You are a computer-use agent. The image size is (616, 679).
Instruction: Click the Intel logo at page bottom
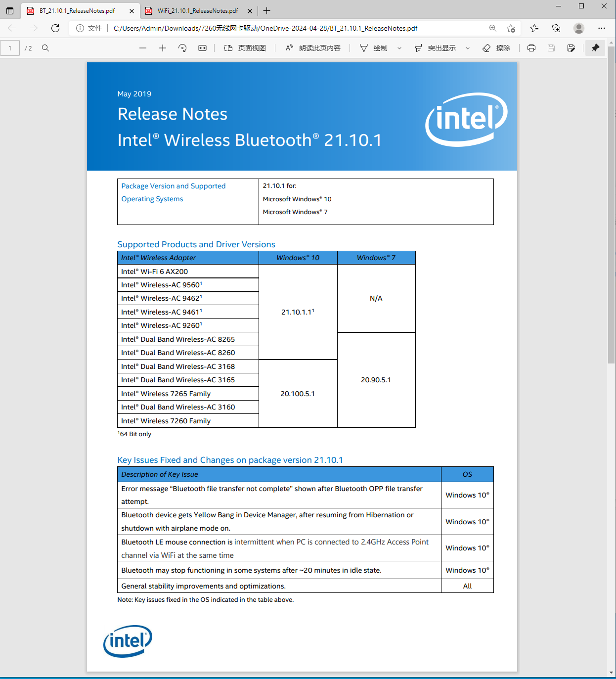[128, 641]
